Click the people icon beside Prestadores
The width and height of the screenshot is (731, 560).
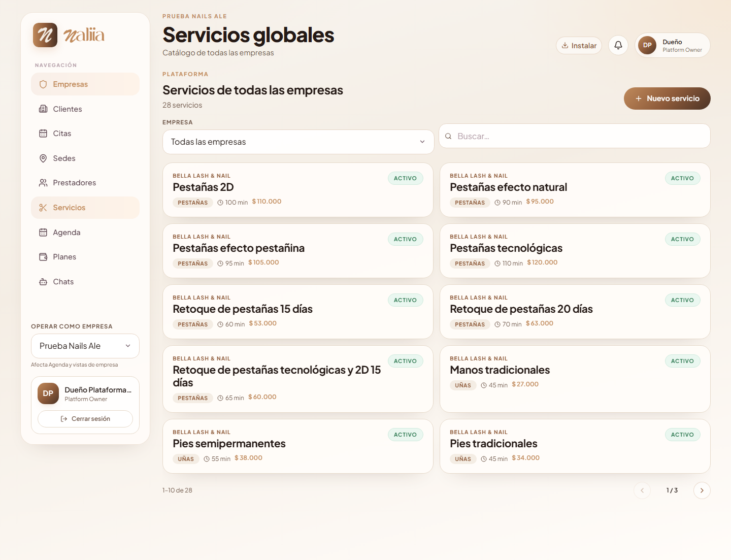[x=43, y=183]
